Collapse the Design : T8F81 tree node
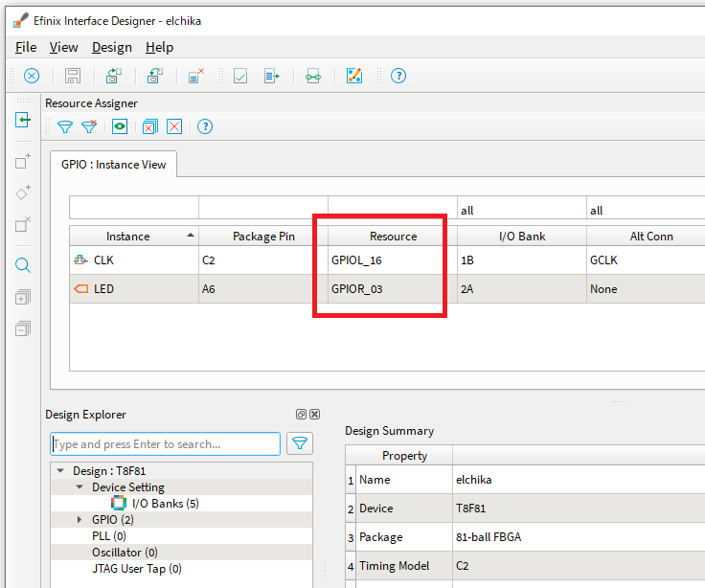The image size is (705, 588). click(x=60, y=470)
